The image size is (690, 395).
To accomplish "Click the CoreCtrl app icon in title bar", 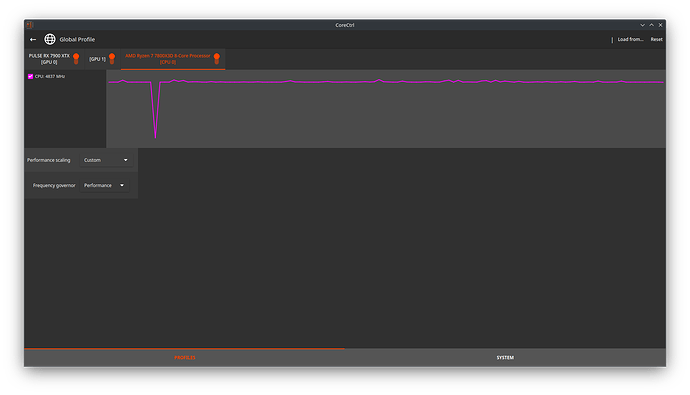I will pyautogui.click(x=29, y=25).
